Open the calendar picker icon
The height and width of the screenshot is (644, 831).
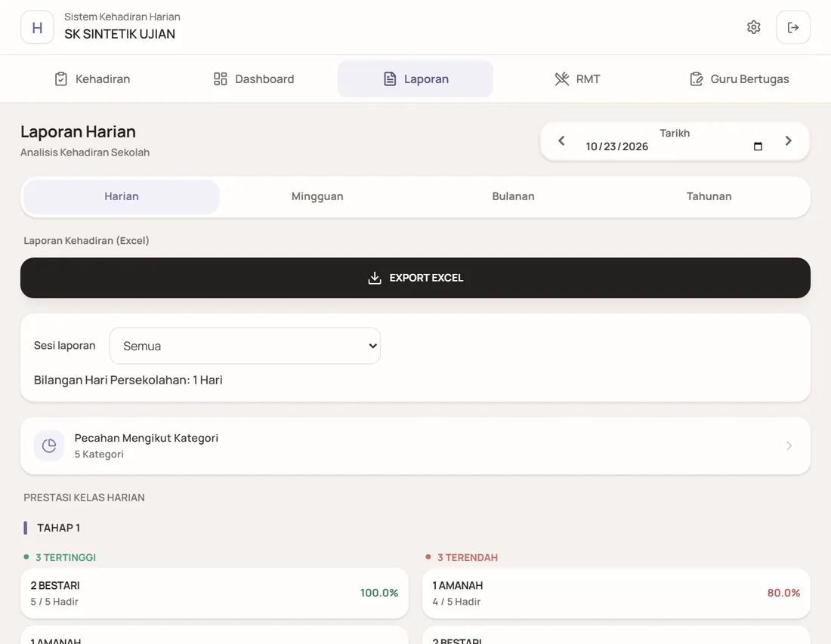pos(758,146)
